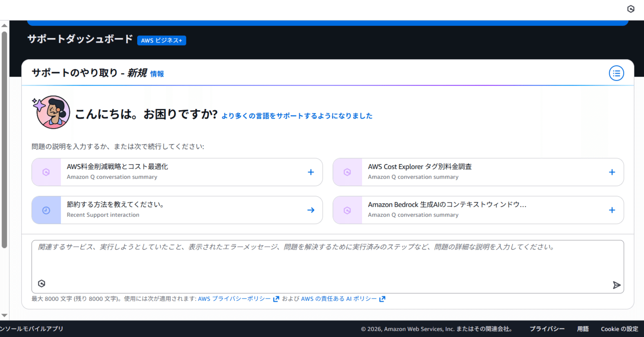
Task: Click external link icon after プライバシーポリシー
Action: [276, 299]
